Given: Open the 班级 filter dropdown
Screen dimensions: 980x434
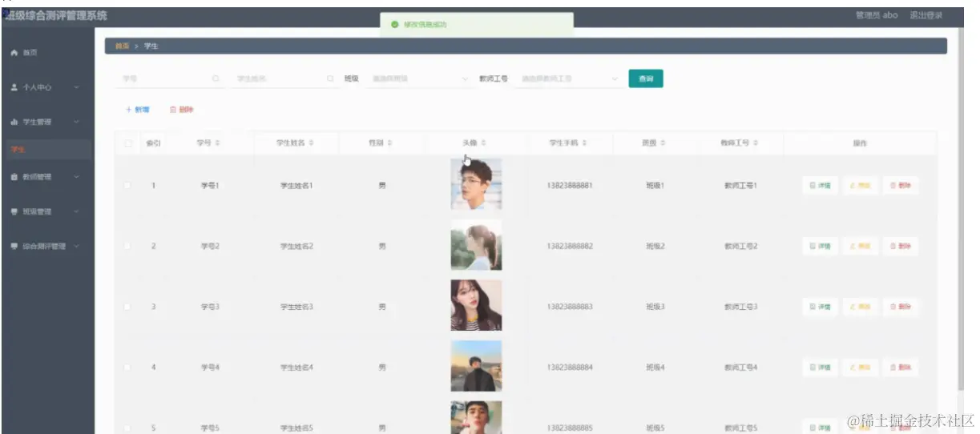Looking at the screenshot, I should pos(419,78).
